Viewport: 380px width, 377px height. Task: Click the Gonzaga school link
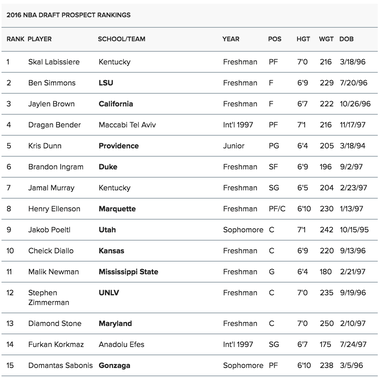click(114, 366)
